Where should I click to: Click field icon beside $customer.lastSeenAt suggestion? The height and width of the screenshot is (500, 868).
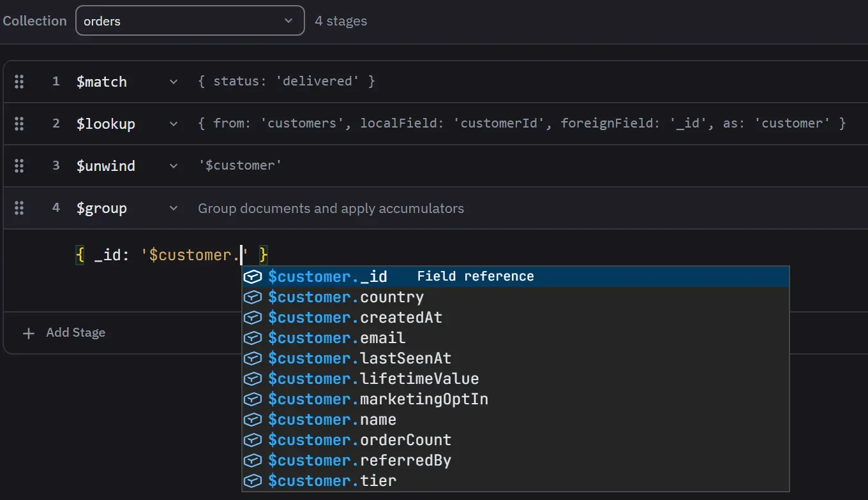(x=253, y=358)
